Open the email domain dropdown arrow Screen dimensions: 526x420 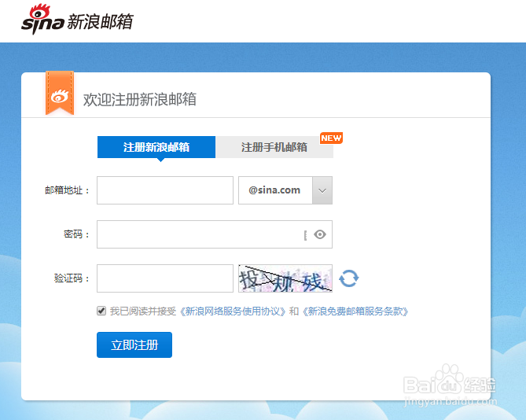click(x=322, y=190)
